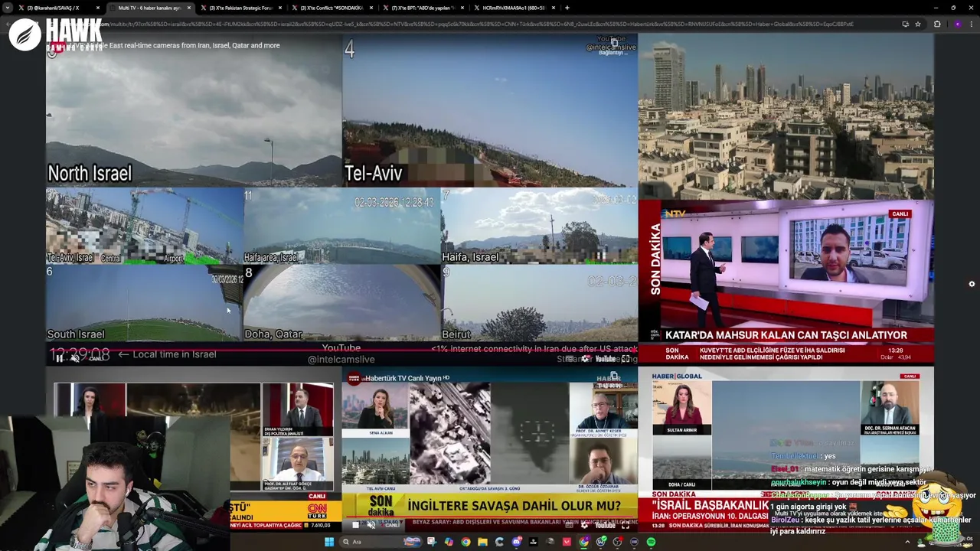The width and height of the screenshot is (980, 551).
Task: Click the CNN Türk stream panel
Action: 194,449
